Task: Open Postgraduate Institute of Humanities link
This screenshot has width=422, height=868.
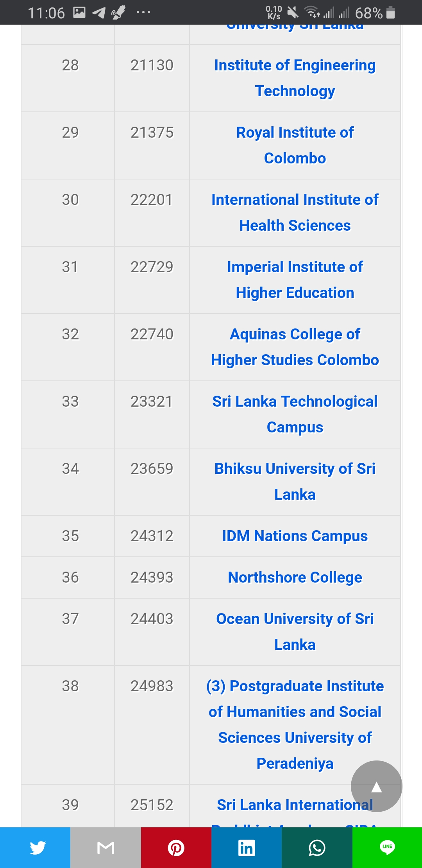Action: (x=295, y=725)
